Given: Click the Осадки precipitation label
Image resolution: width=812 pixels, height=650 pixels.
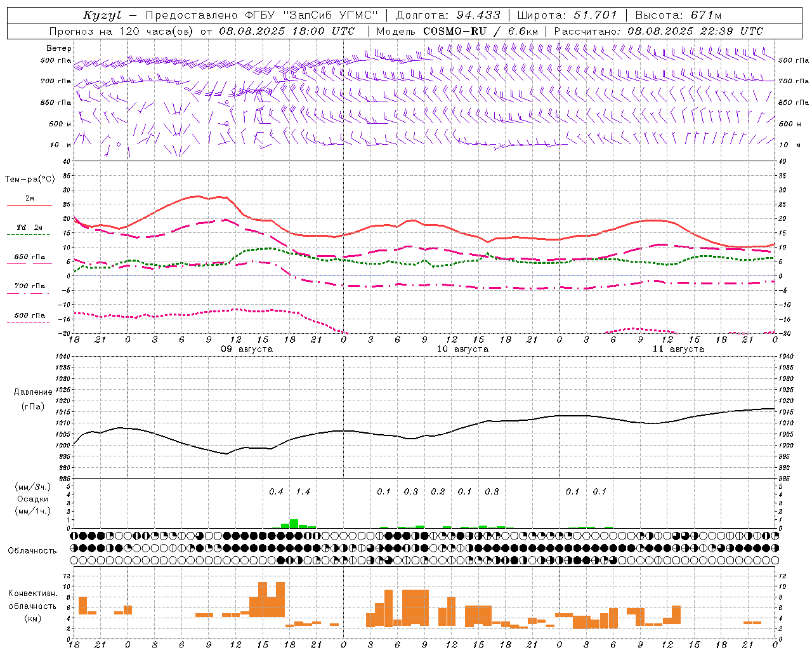Looking at the screenshot, I should click(x=33, y=499).
